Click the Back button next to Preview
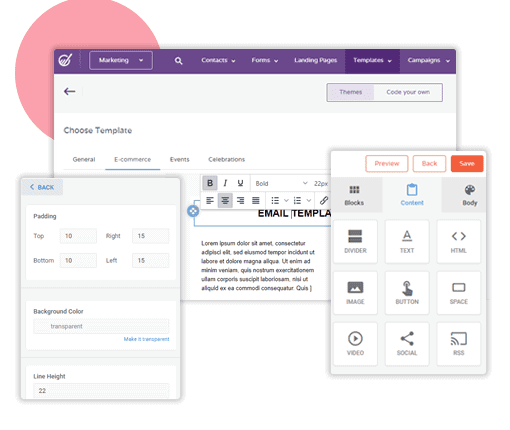The image size is (510, 430). pyautogui.click(x=429, y=164)
